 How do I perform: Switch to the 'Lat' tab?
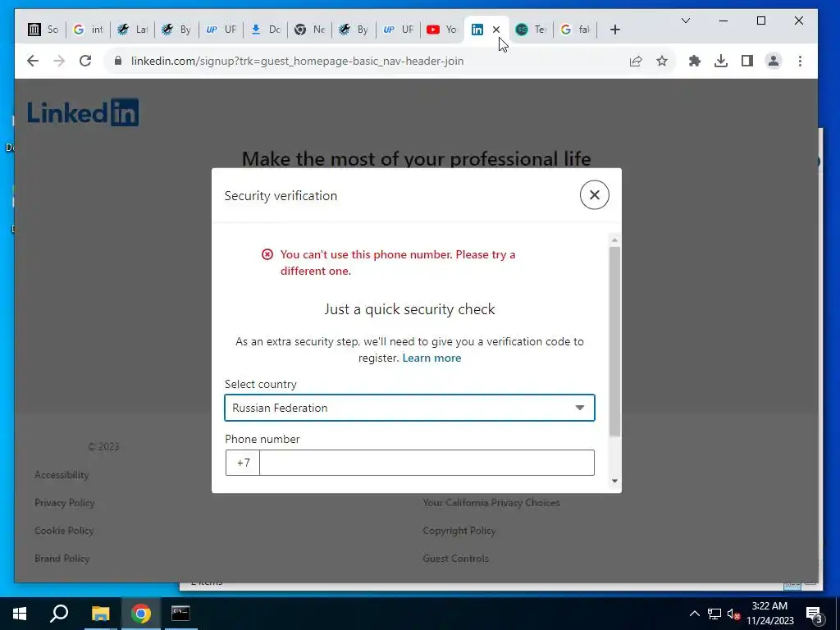(132, 30)
